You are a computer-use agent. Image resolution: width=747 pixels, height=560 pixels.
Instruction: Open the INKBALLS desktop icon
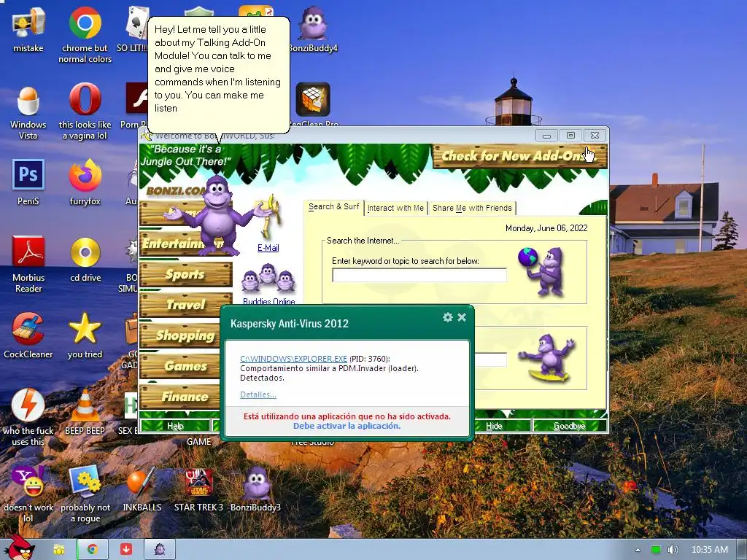[x=142, y=481]
